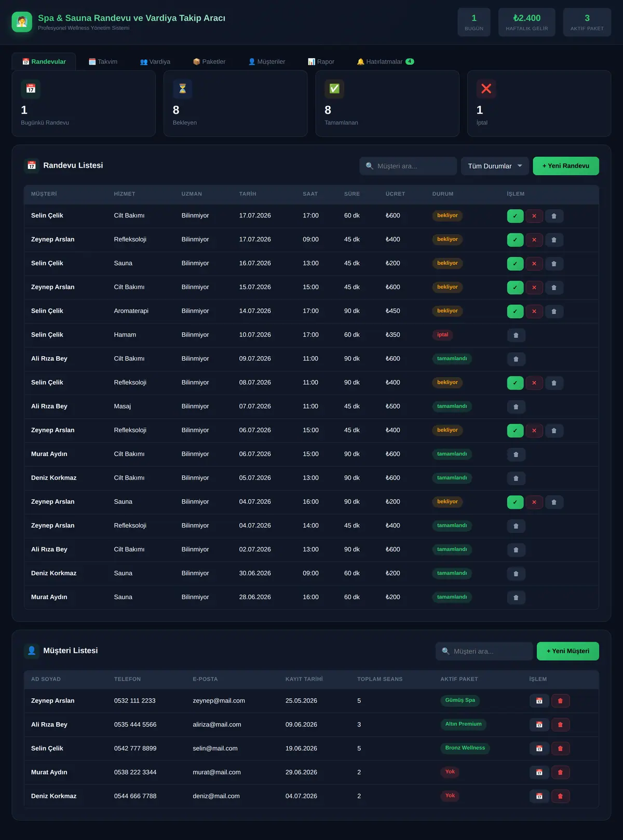This screenshot has height=840, width=623.
Task: Create appointment for customer Zeynep Arslan via calendar icon
Action: [539, 701]
